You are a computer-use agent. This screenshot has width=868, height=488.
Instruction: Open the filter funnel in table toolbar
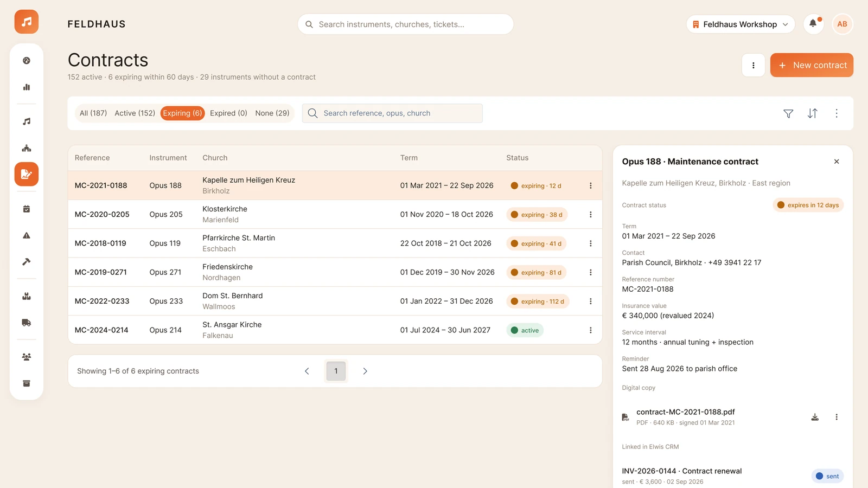pos(788,113)
